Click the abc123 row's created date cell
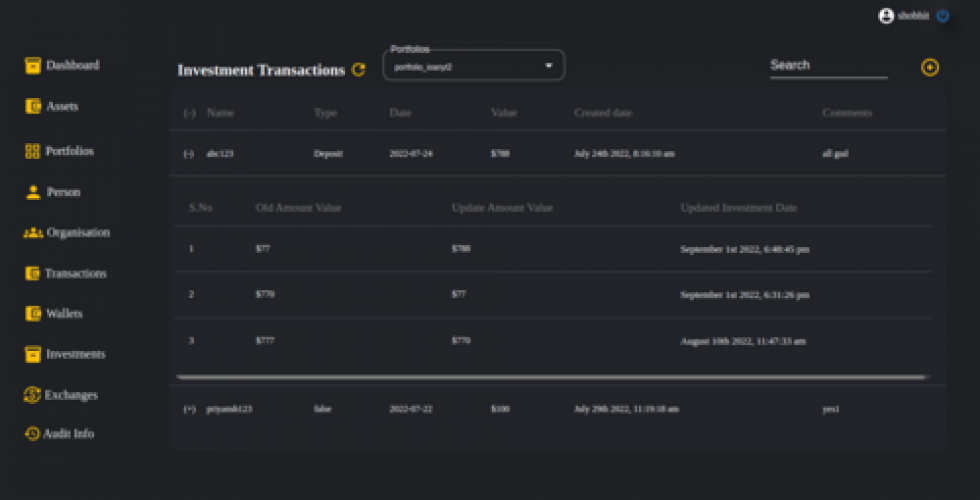Viewport: 980px width, 500px height. (x=624, y=154)
